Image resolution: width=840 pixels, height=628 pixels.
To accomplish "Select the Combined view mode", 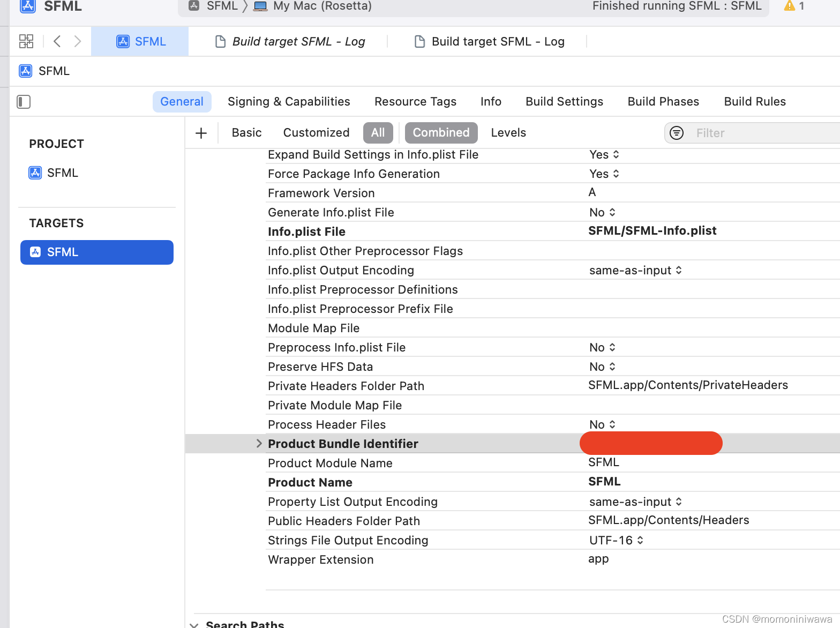I will click(x=441, y=132).
